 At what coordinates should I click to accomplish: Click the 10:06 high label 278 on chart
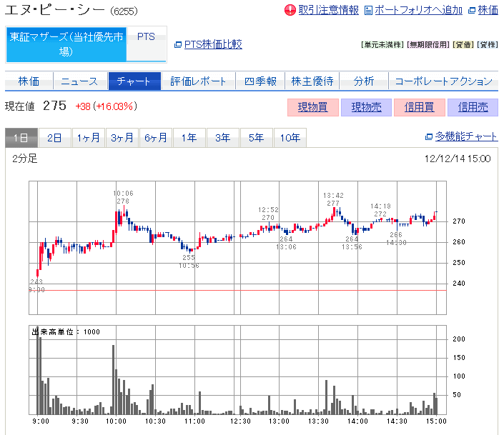(x=123, y=197)
